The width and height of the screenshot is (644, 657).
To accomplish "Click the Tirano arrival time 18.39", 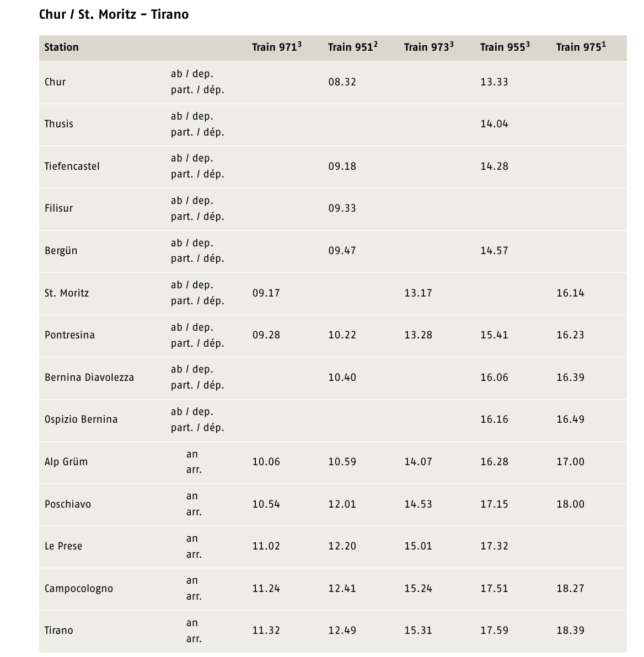I will point(570,630).
